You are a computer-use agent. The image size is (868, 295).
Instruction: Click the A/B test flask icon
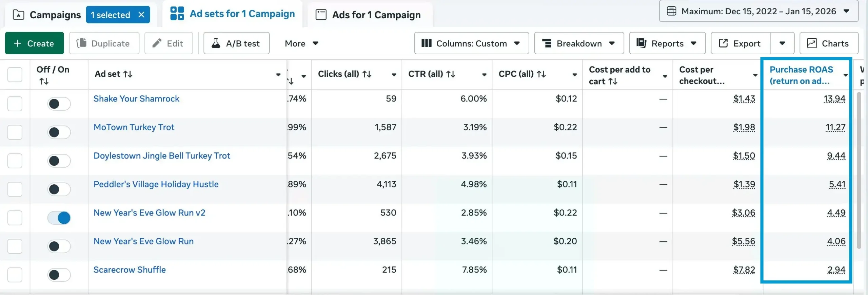click(x=216, y=43)
